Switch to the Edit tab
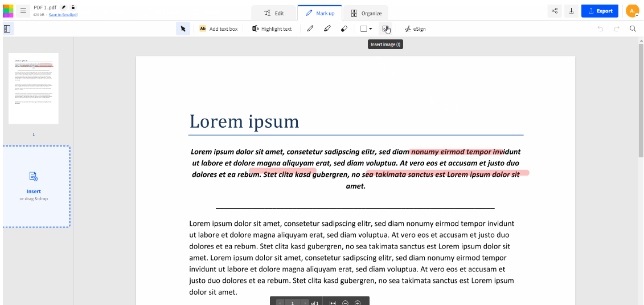Image resolution: width=644 pixels, height=305 pixels. point(274,13)
